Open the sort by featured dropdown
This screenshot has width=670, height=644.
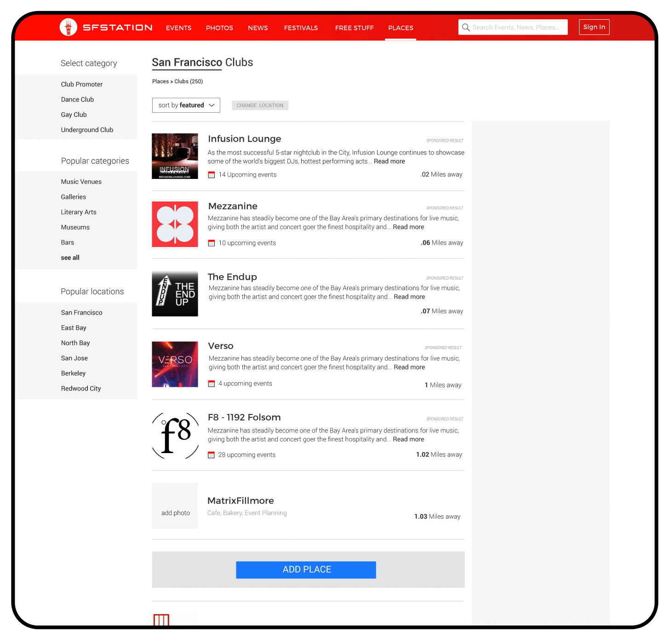pos(186,105)
